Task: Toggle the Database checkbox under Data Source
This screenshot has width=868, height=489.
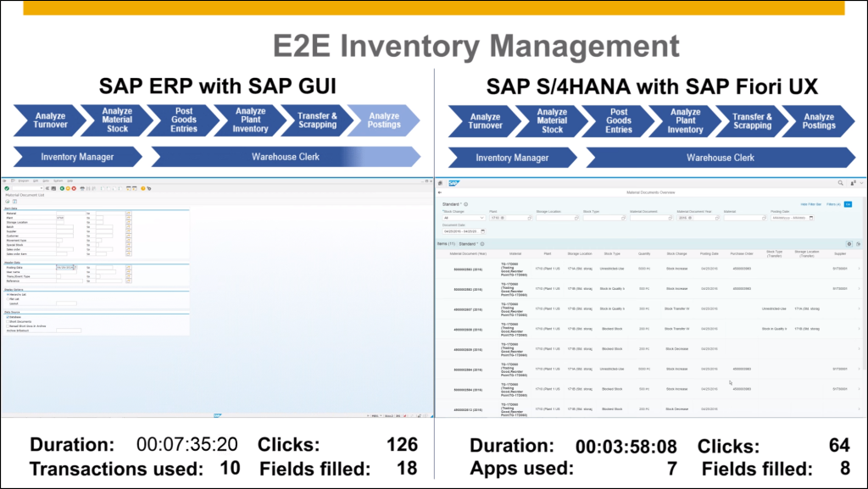Action: click(x=7, y=317)
